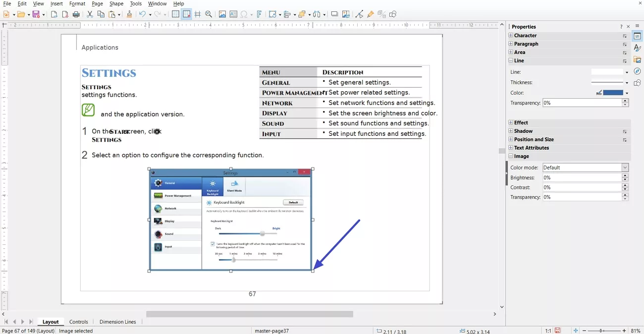Click the Arrange objects icon
Screen dimensions: 644x334
[x=302, y=14]
